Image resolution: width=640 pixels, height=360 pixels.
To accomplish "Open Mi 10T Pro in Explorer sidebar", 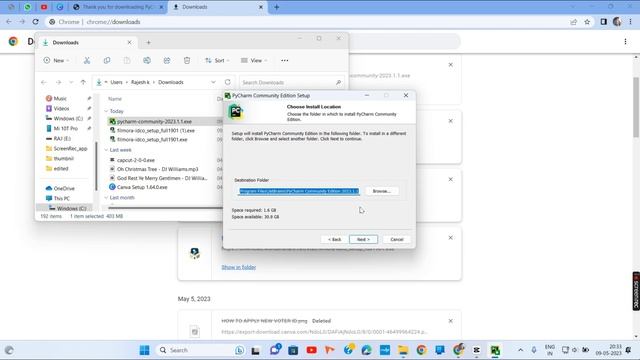I will 65,129.
